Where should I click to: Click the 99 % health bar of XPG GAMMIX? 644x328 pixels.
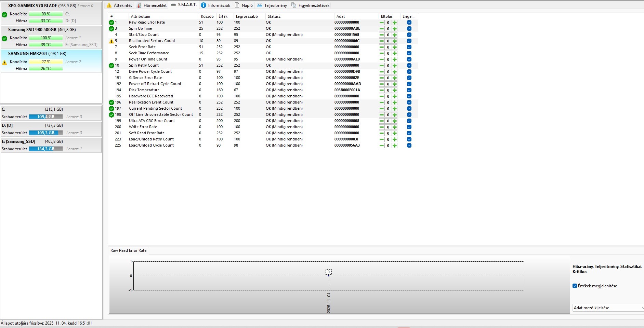46,14
